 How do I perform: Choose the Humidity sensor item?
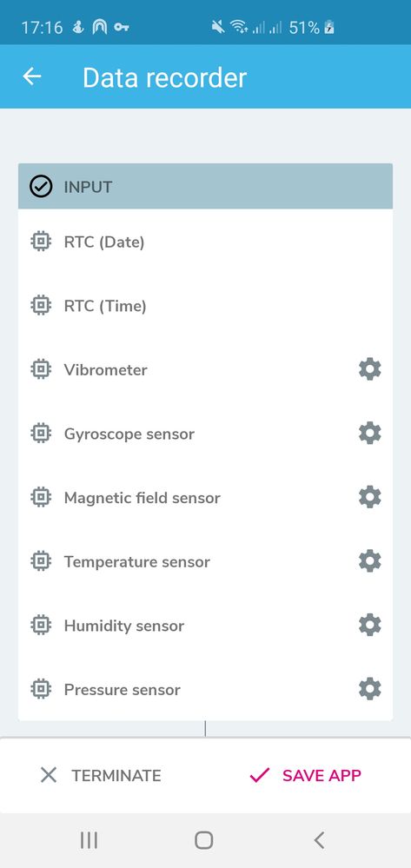pyautogui.click(x=205, y=626)
